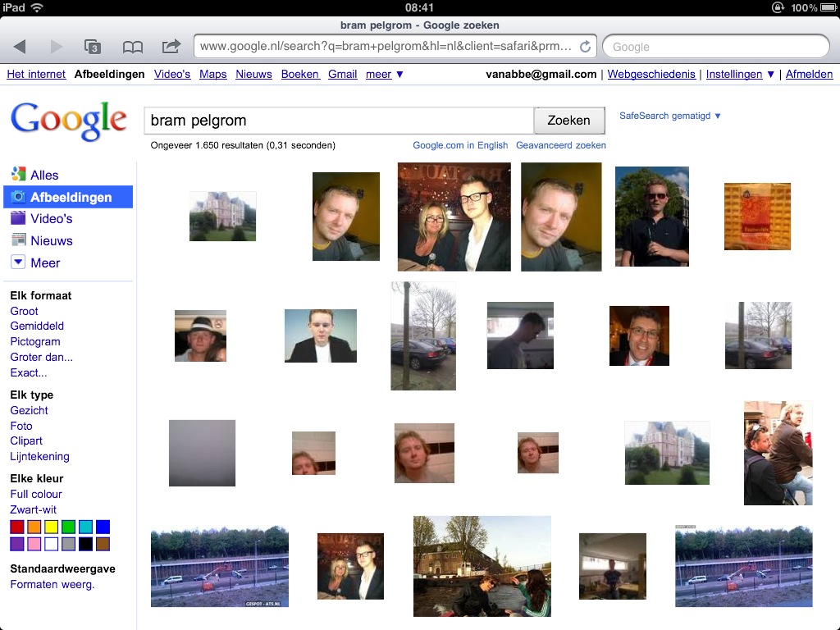Follow the Geavanceerd zoeken link
840x630 pixels.
(x=560, y=145)
